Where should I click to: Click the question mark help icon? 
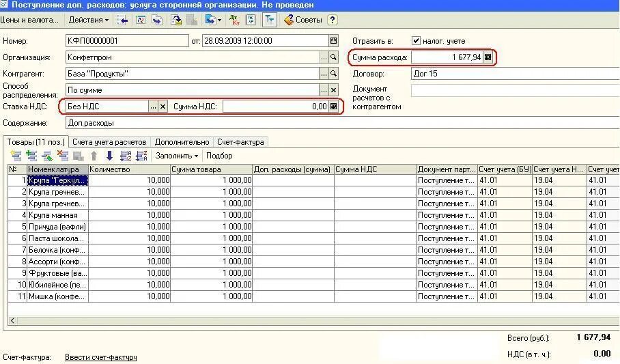pyautogui.click(x=333, y=20)
